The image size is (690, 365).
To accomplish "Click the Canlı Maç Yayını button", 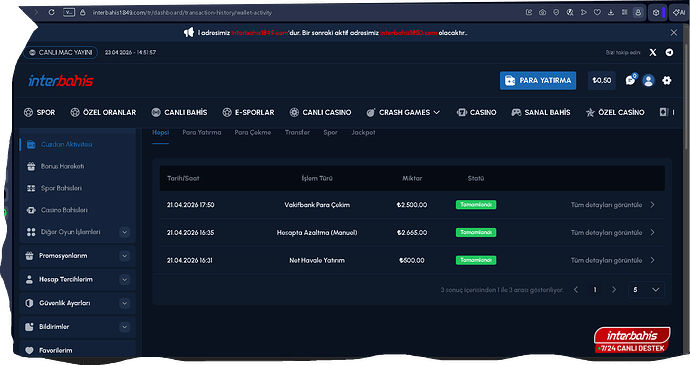I will tap(61, 52).
